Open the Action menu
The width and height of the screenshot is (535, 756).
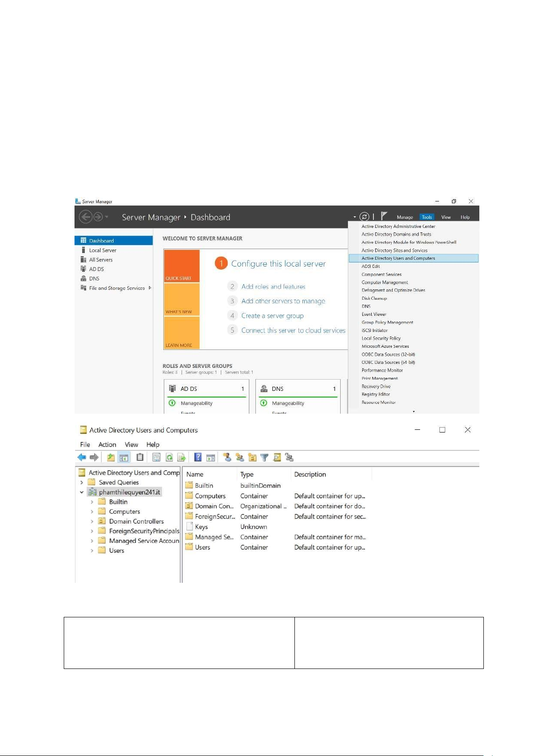click(107, 445)
